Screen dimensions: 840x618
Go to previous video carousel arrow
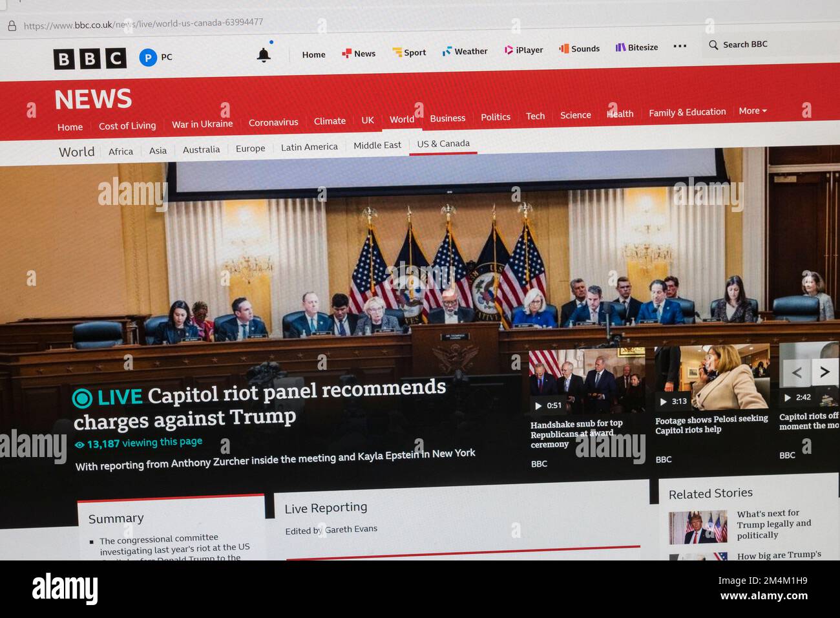(x=797, y=372)
